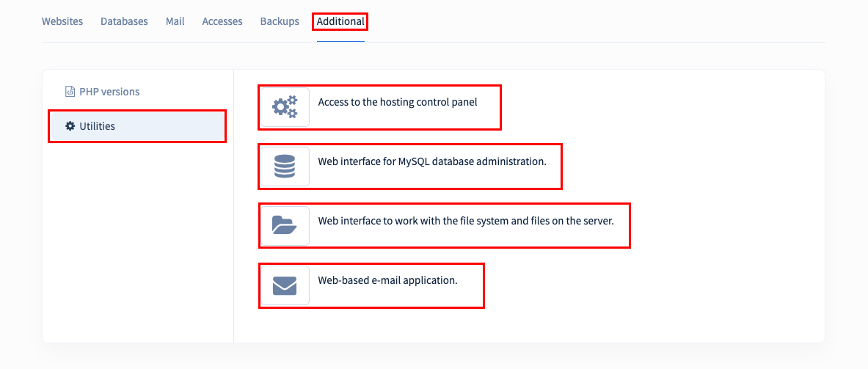The height and width of the screenshot is (369, 868).
Task: Open the hosting control panel gears icon
Action: pos(285,107)
